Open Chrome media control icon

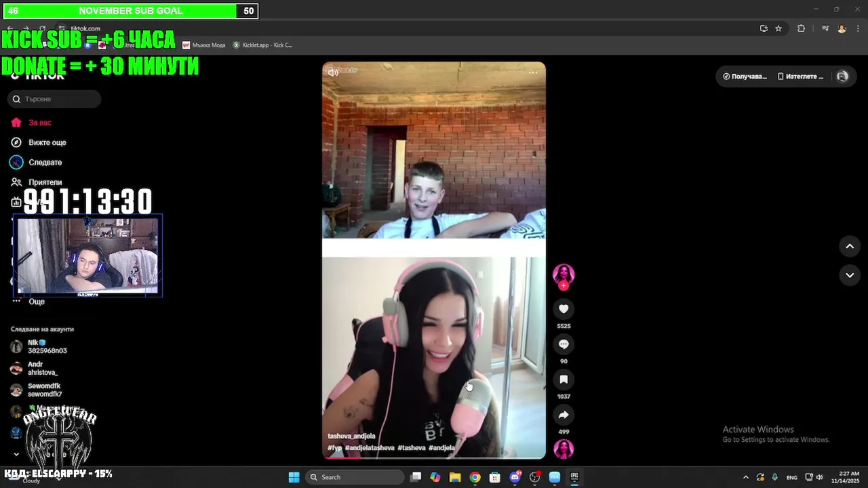point(825,28)
